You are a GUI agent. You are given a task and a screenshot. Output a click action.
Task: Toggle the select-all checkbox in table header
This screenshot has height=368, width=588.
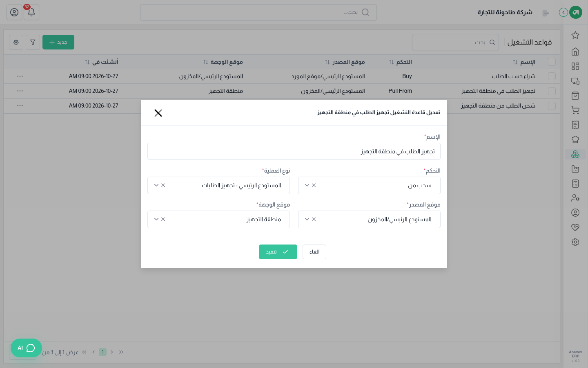pyautogui.click(x=552, y=62)
